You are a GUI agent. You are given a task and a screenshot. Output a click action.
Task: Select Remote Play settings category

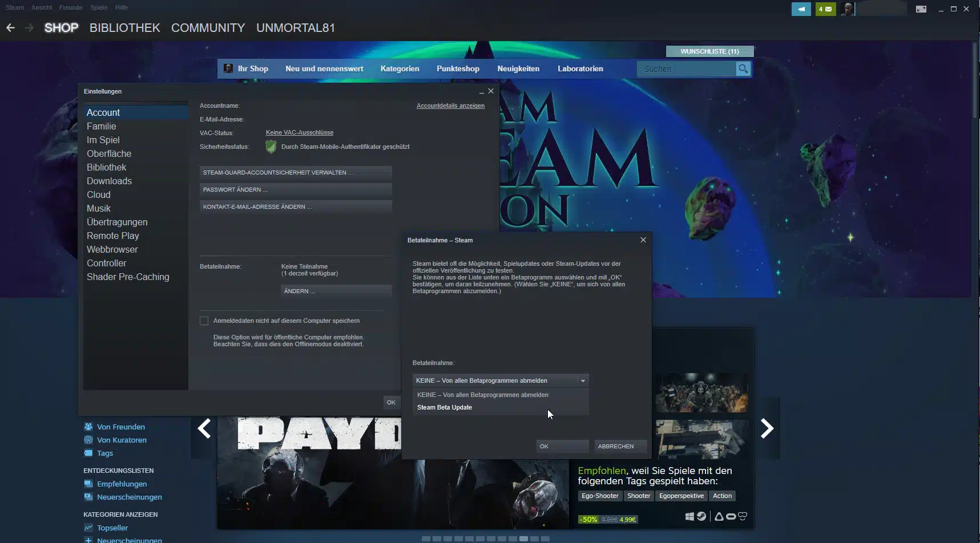point(136,236)
